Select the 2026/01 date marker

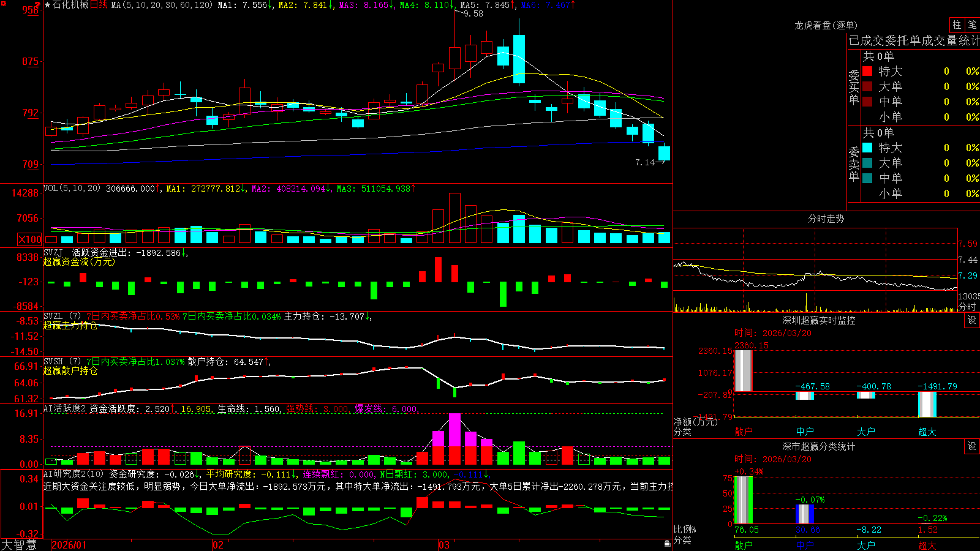click(69, 545)
